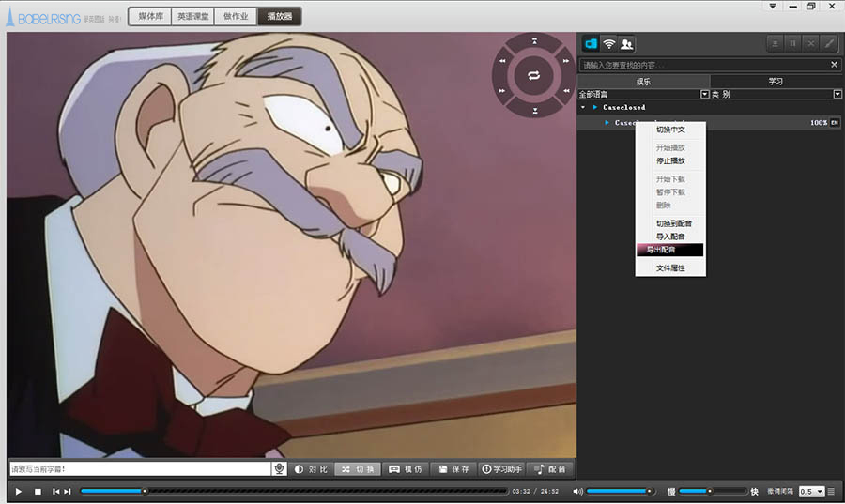Select the 学习 study tab
This screenshot has width=845, height=504.
[776, 82]
